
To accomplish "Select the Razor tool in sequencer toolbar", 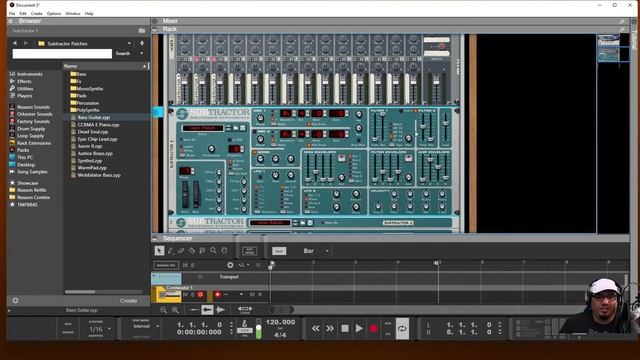I will (x=192, y=251).
